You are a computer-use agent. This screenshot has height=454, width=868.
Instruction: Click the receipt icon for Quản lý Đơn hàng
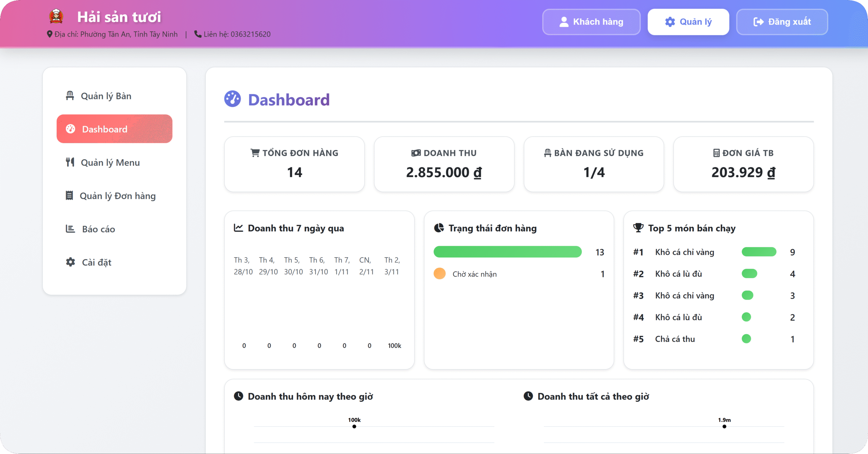point(69,195)
